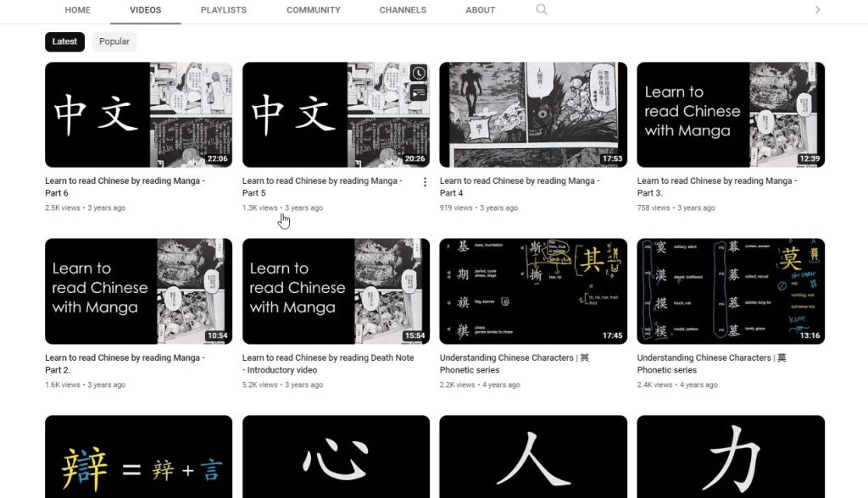Viewport: 868px width, 498px height.
Task: Switch to the HOME tab
Action: [x=77, y=10]
